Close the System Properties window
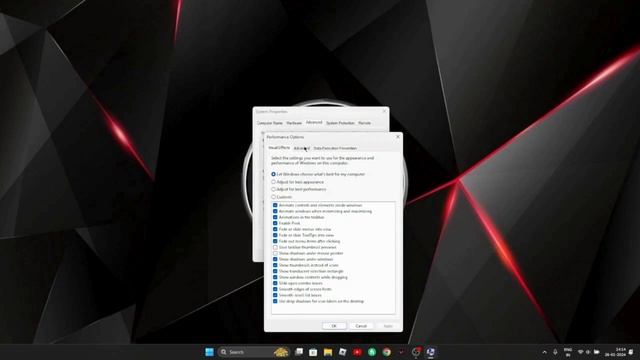640x360 pixels. point(384,111)
